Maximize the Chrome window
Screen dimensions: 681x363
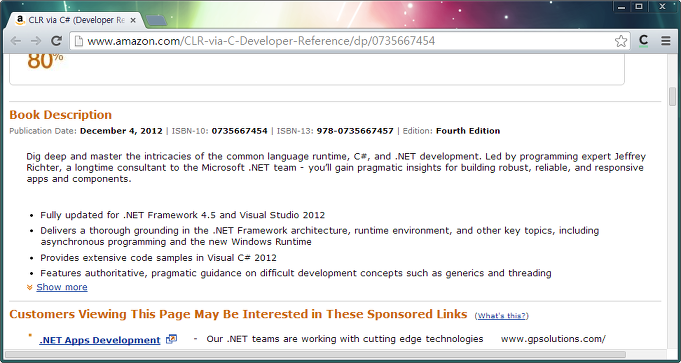tap(639, 7)
